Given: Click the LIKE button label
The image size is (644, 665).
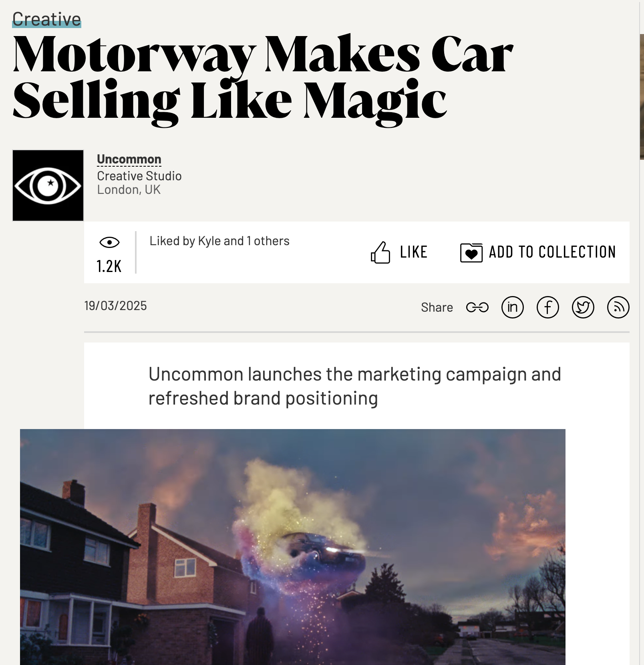Looking at the screenshot, I should 414,252.
